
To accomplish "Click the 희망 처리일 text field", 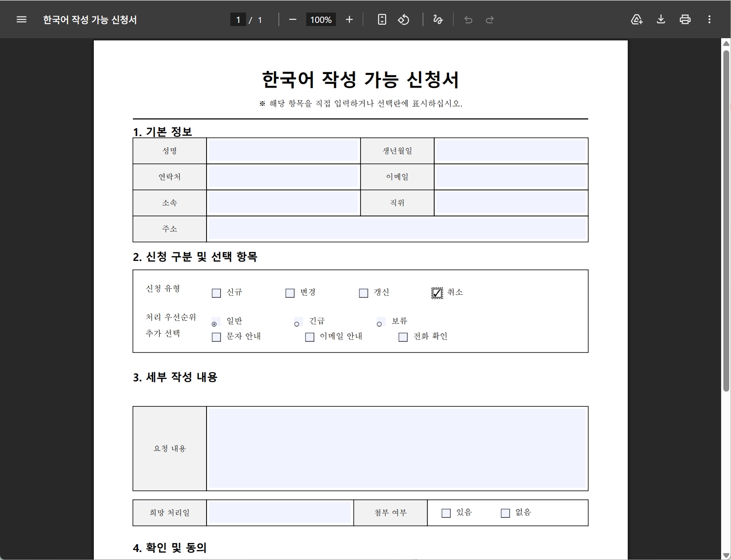I will pos(280,512).
